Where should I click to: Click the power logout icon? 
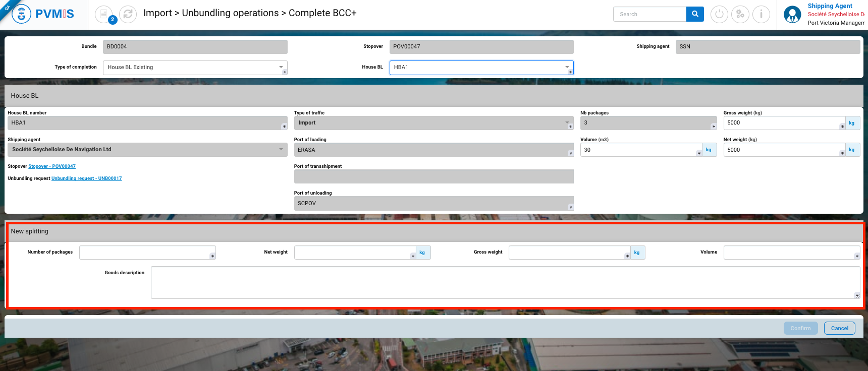point(719,14)
